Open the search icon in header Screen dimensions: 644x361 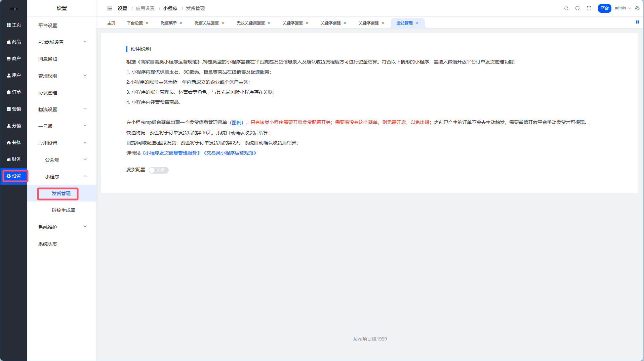point(577,8)
